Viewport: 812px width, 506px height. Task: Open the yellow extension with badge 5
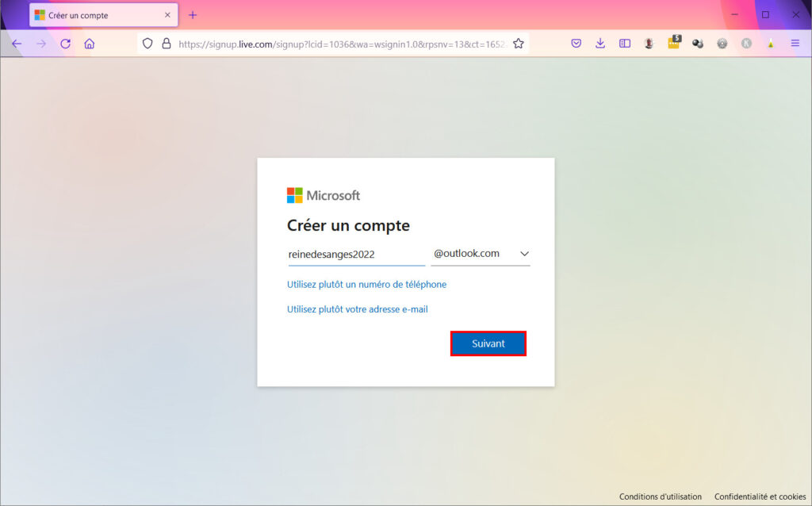pyautogui.click(x=674, y=43)
